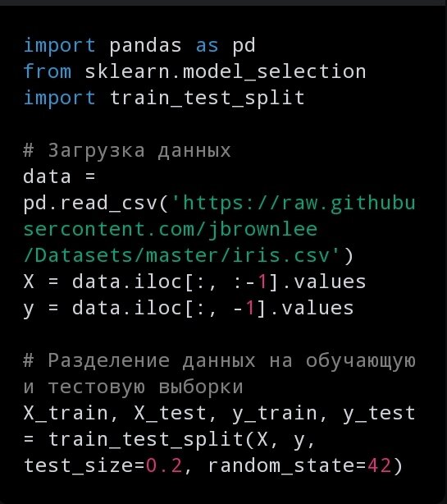Click sklearn.model_selection module name

click(x=226, y=72)
